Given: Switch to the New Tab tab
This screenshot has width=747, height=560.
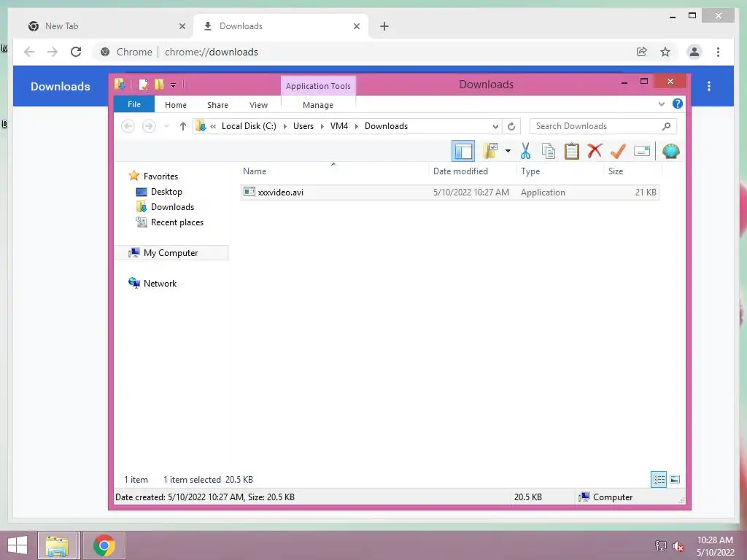Looking at the screenshot, I should pos(107,26).
